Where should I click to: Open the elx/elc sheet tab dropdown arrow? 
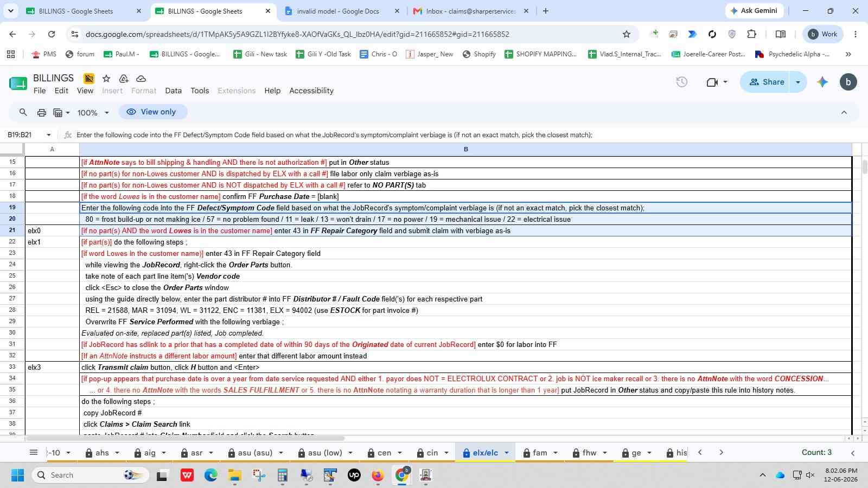(x=507, y=453)
